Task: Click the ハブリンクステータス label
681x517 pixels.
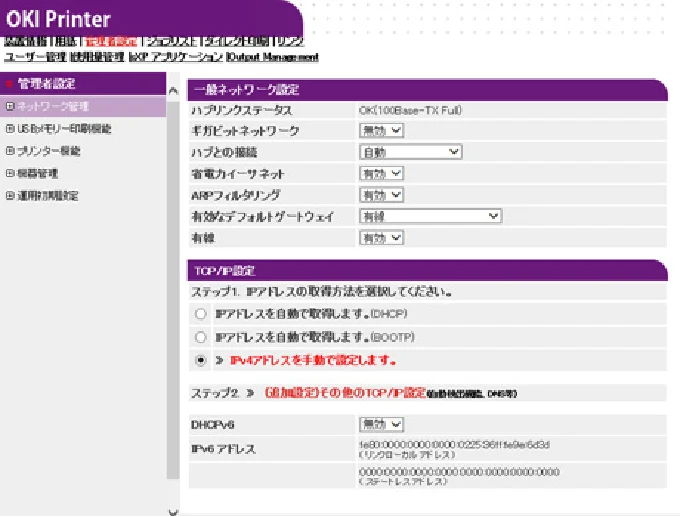Action: [x=241, y=110]
